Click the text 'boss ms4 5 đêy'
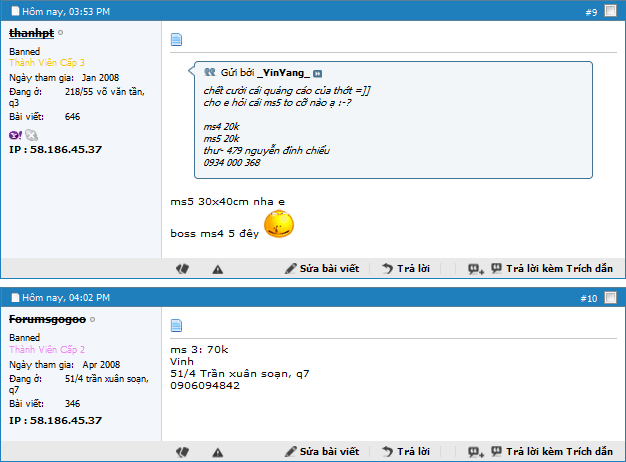The image size is (626, 462). point(215,234)
